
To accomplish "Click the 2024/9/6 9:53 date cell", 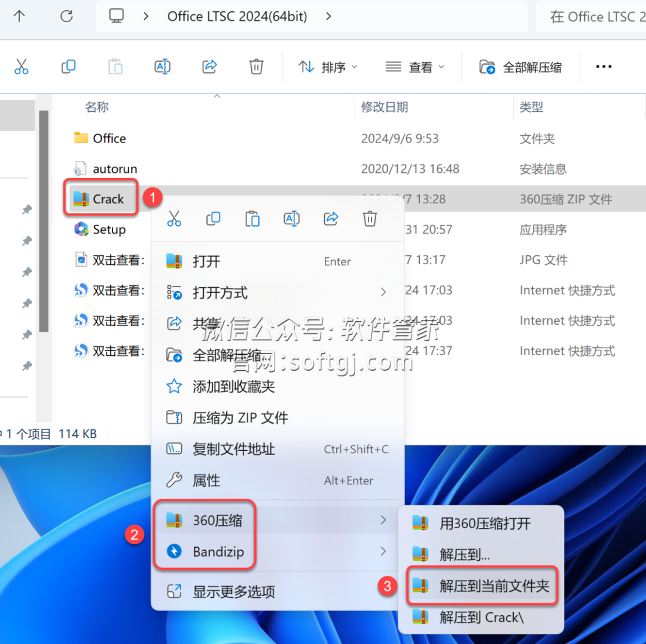I will coord(400,138).
